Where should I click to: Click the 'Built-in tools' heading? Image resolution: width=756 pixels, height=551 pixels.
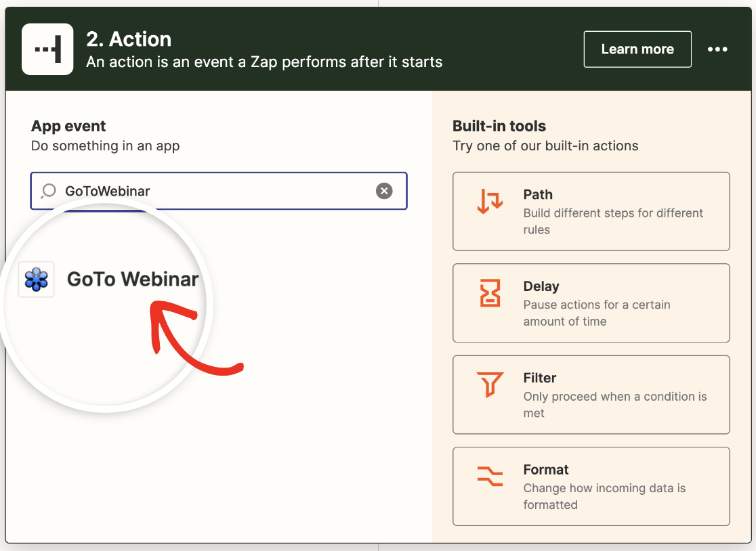coord(499,126)
